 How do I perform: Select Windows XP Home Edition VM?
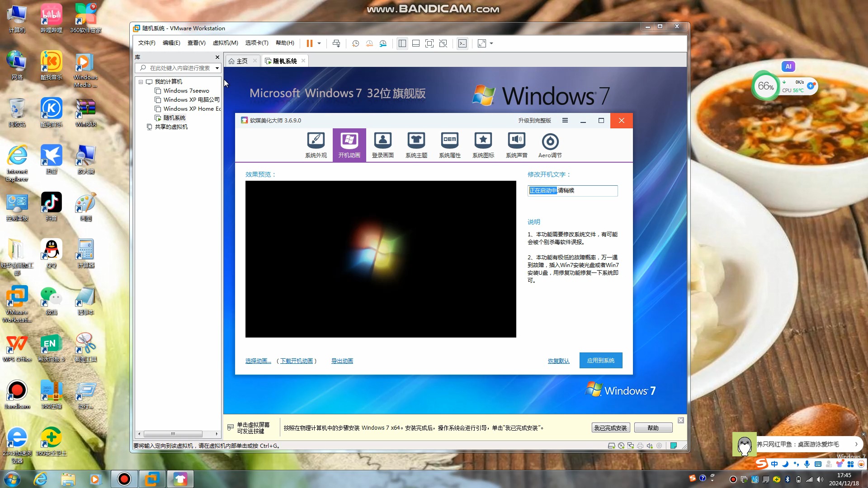[x=188, y=109]
